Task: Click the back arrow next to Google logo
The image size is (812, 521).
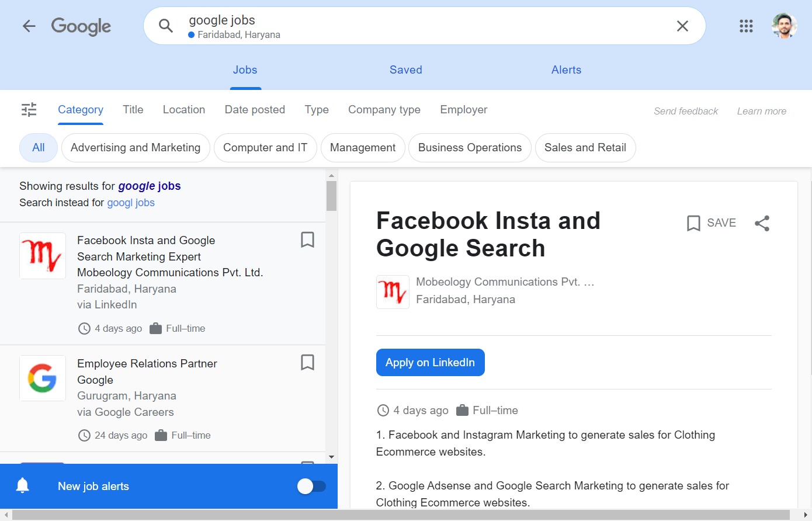Action: click(29, 26)
